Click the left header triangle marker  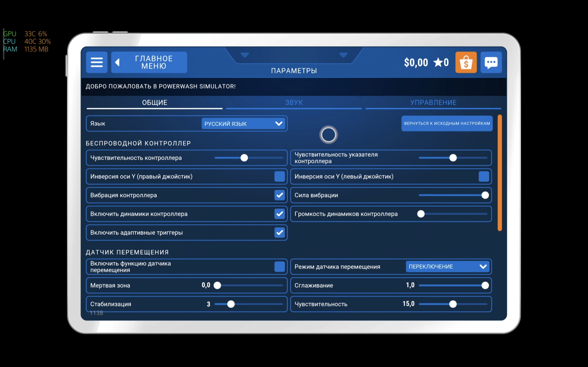point(245,55)
